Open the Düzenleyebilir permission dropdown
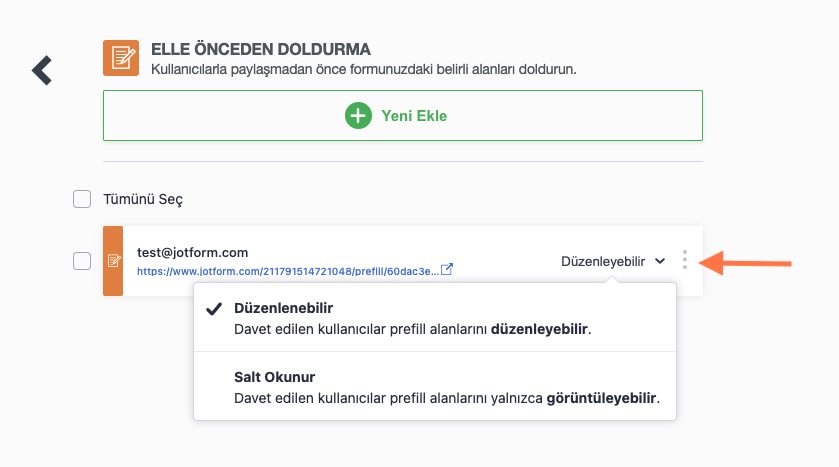 point(603,260)
